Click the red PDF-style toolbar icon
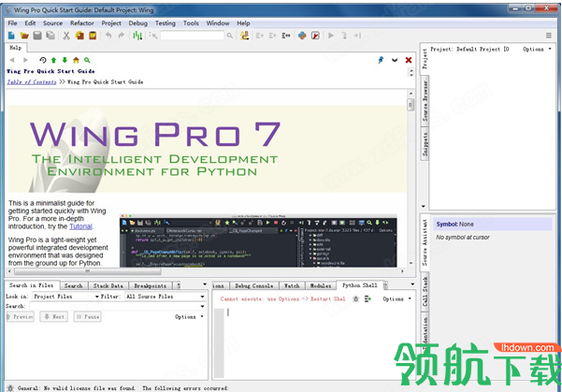 [x=315, y=36]
